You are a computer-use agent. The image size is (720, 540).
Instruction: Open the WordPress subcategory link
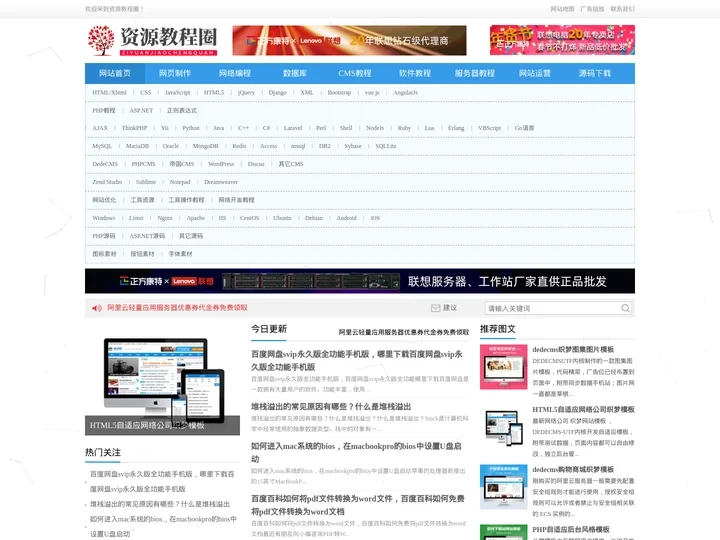(x=221, y=164)
